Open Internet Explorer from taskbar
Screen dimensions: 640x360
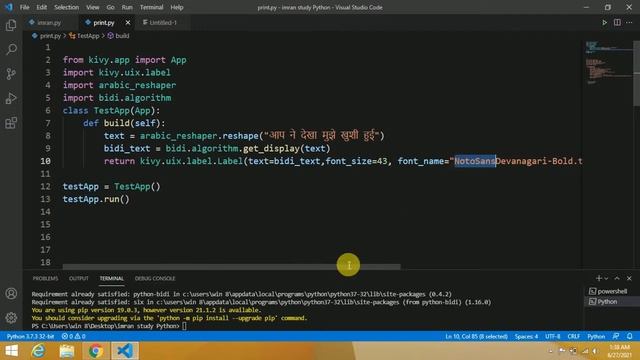click(x=38, y=351)
